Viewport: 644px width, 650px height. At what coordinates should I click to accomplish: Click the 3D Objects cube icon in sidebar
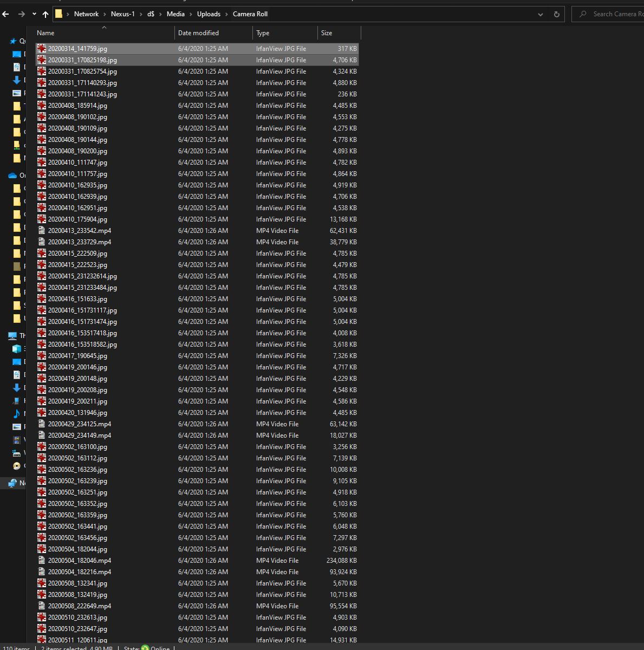(x=17, y=349)
